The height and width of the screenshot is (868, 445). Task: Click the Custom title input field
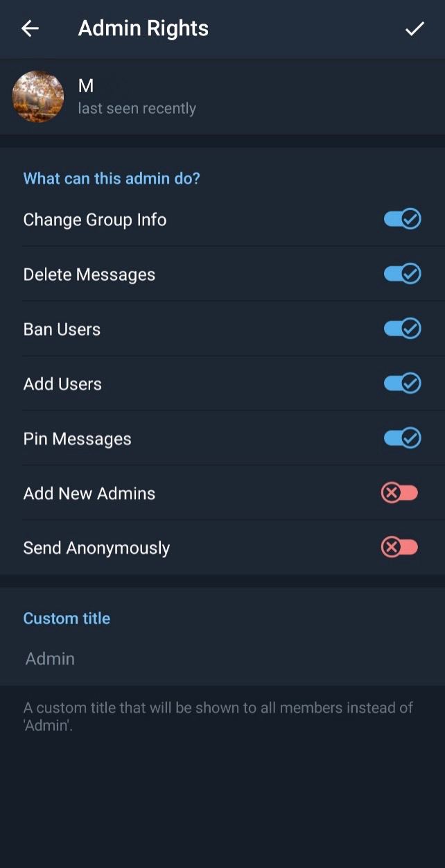pos(222,659)
